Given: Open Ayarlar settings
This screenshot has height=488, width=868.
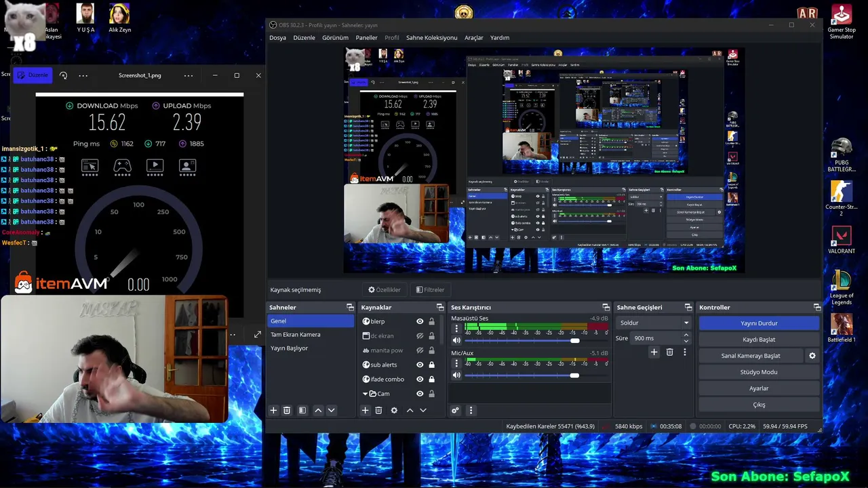Looking at the screenshot, I should point(759,388).
